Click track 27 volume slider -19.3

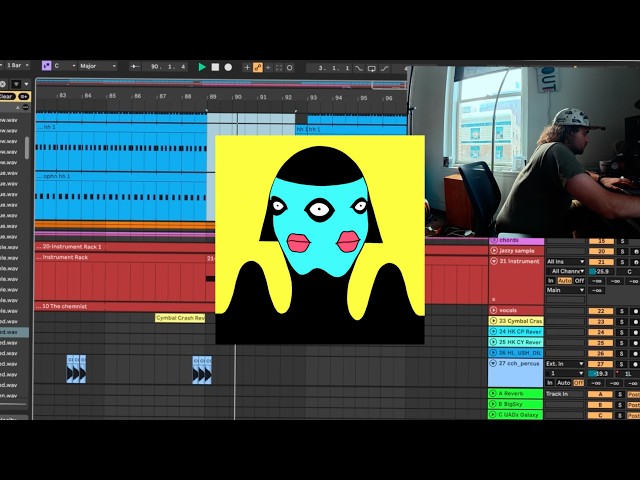[601, 373]
